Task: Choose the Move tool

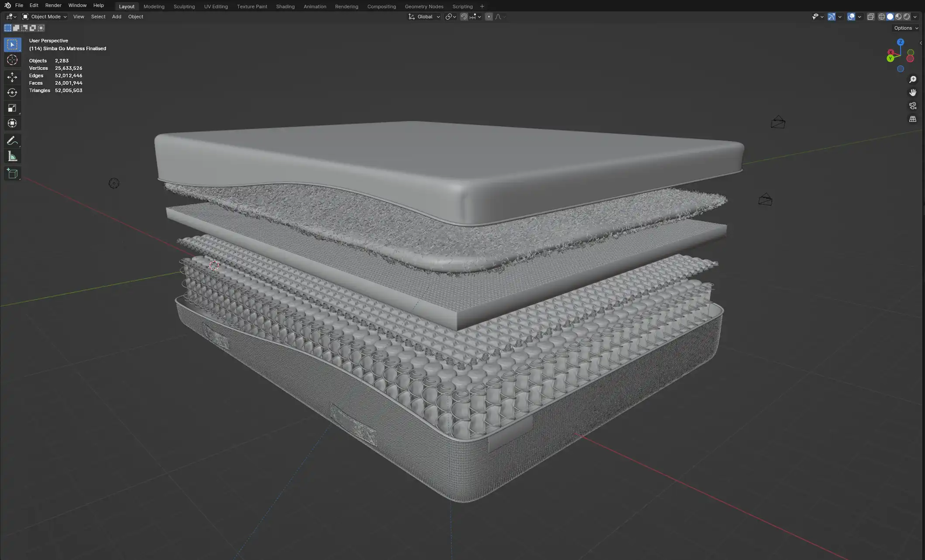Action: (12, 77)
